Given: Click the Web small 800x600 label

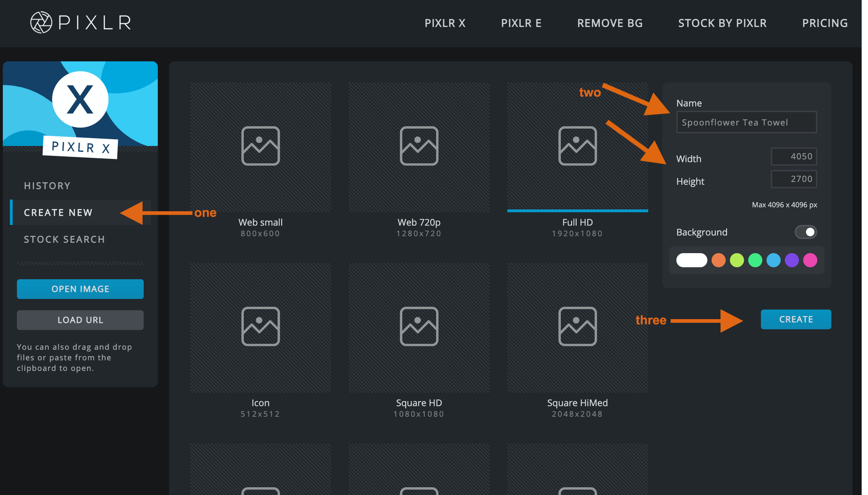Looking at the screenshot, I should pyautogui.click(x=260, y=227).
